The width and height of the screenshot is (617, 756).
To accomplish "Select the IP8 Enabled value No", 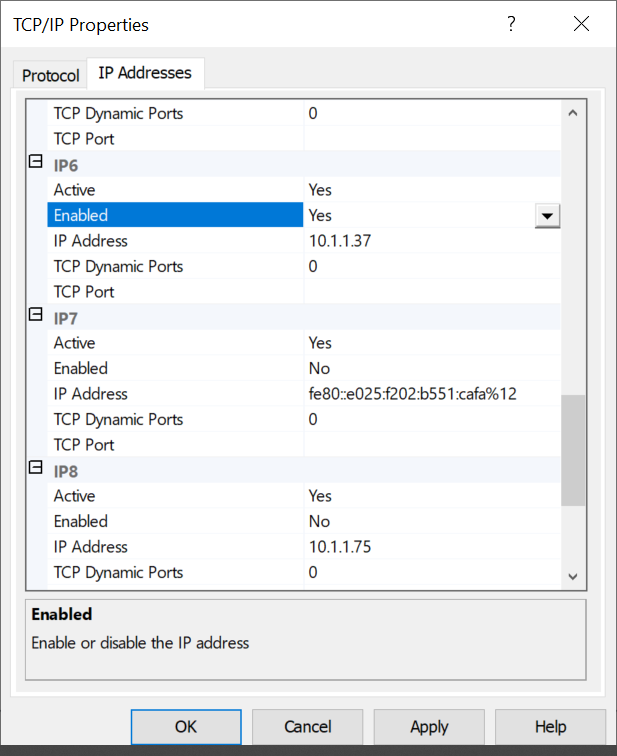I will click(320, 522).
